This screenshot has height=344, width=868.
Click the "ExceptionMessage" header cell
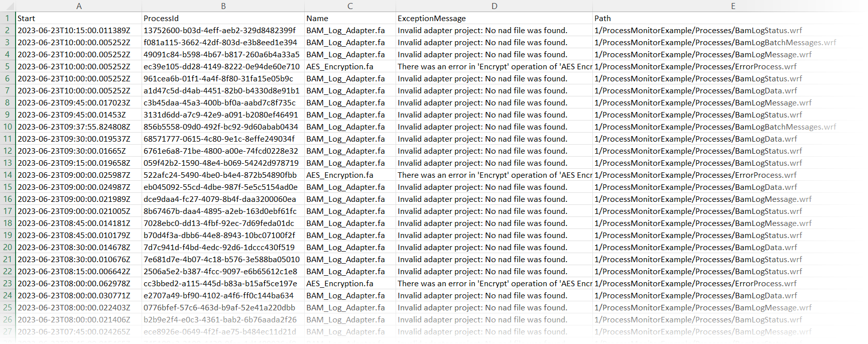tap(432, 19)
